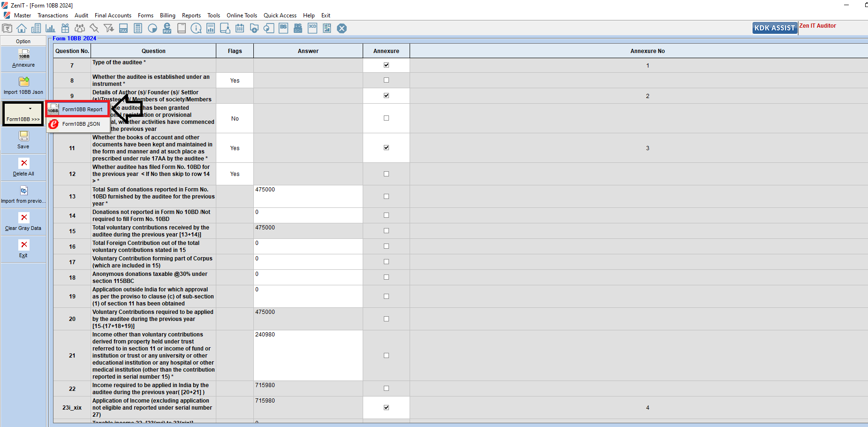Open the calculator toolbar icon

tap(138, 29)
